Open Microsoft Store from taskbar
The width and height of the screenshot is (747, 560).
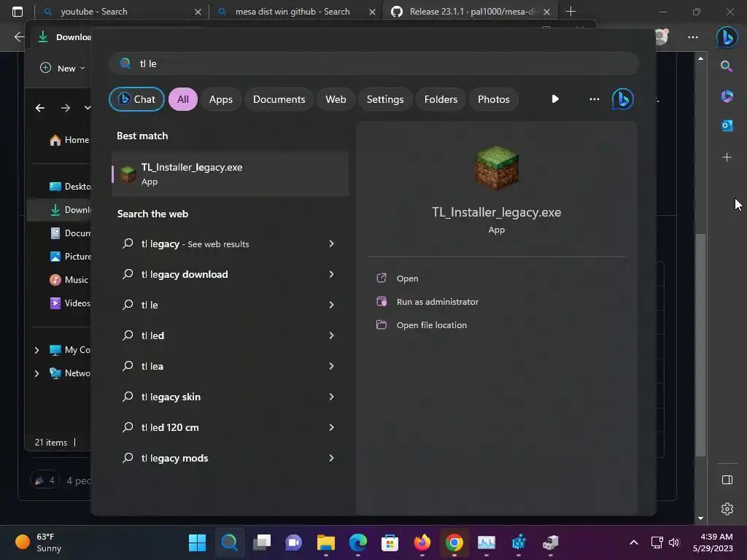[x=390, y=542]
